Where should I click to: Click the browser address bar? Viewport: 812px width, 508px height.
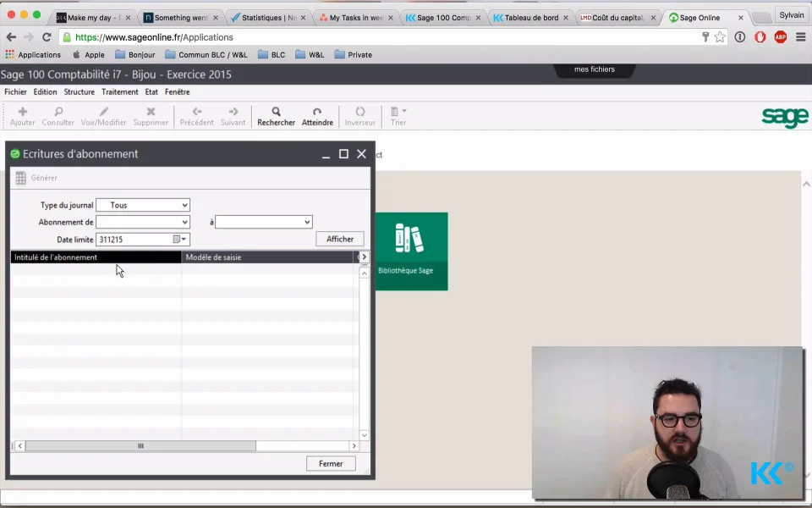coord(383,37)
